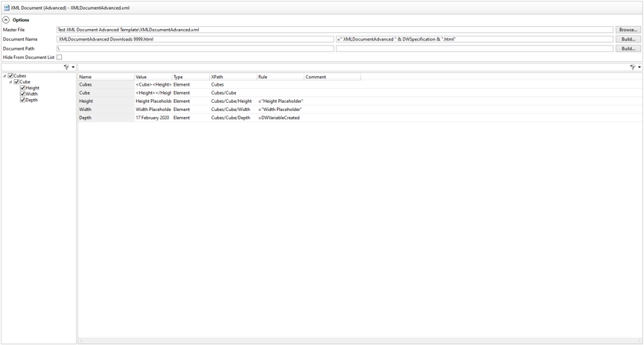This screenshot has height=345, width=644.
Task: Click the filter icon above the tree panel
Action: 66,67
